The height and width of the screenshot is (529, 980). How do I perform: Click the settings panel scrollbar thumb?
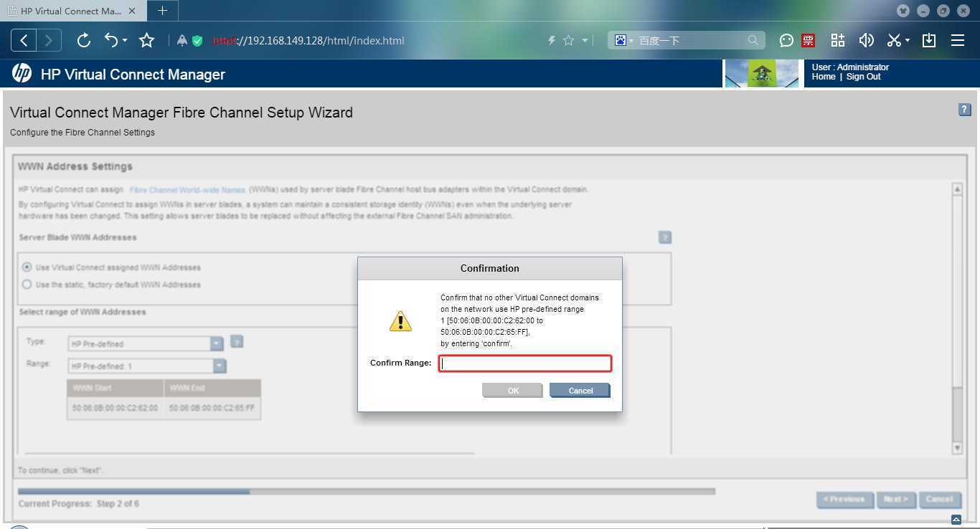[957, 414]
